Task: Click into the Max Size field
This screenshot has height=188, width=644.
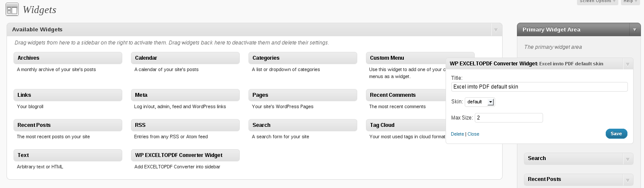Action: pyautogui.click(x=509, y=118)
